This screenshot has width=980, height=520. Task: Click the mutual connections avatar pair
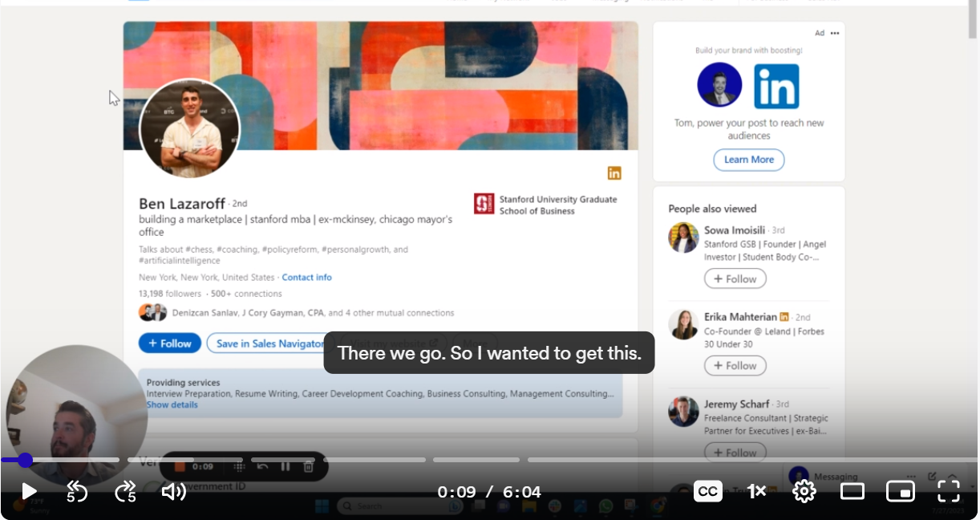tap(152, 313)
